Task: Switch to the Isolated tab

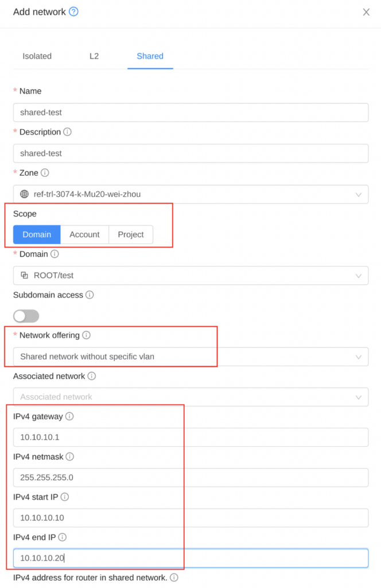Action: click(37, 56)
